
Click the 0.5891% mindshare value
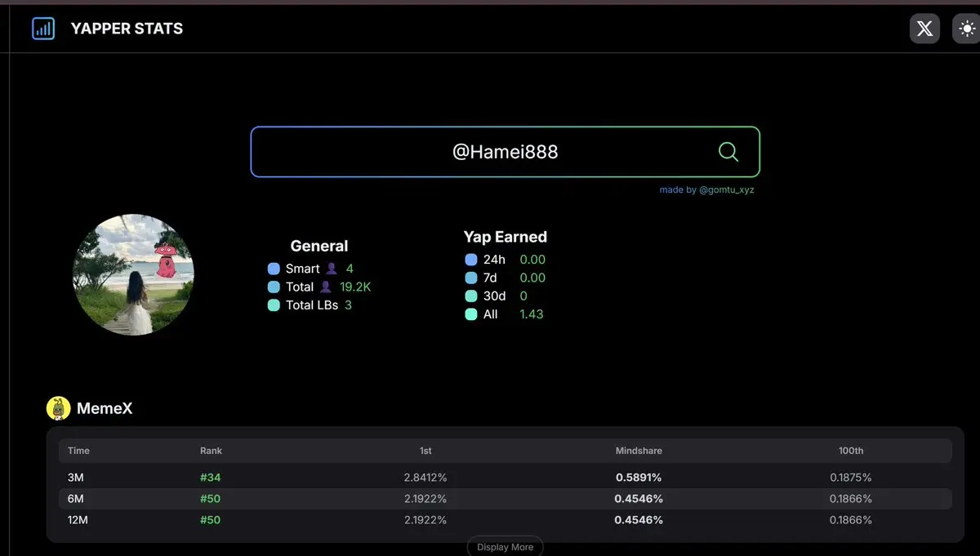(639, 477)
